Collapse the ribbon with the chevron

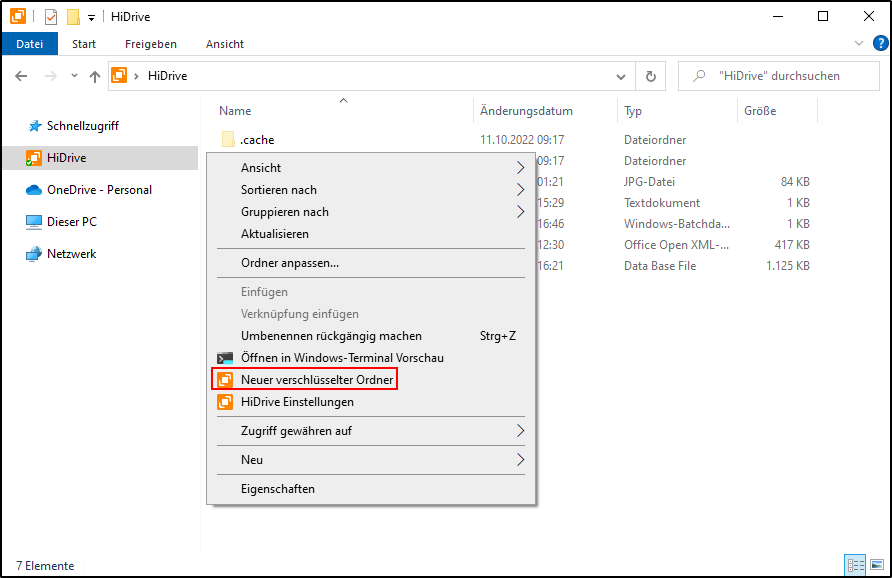click(858, 43)
